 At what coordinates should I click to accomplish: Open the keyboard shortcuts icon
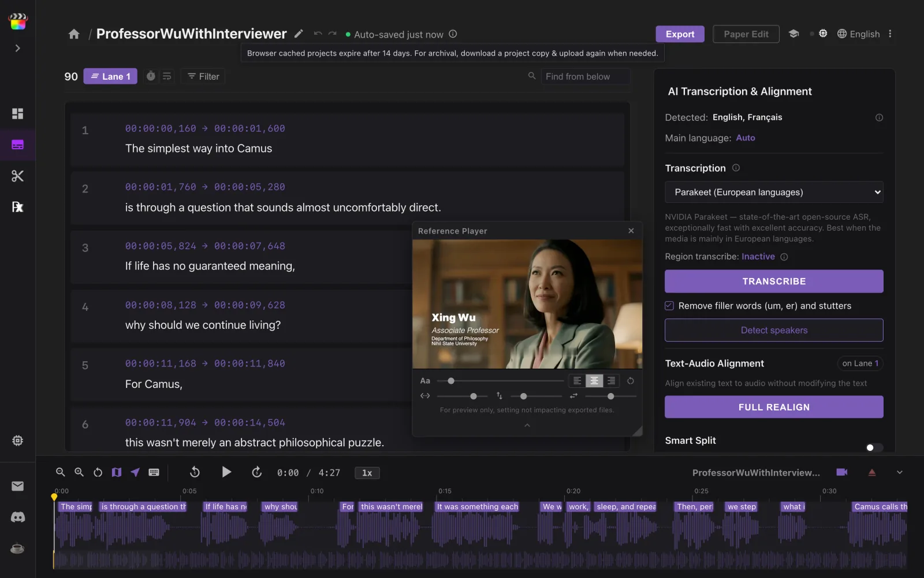[x=154, y=472]
